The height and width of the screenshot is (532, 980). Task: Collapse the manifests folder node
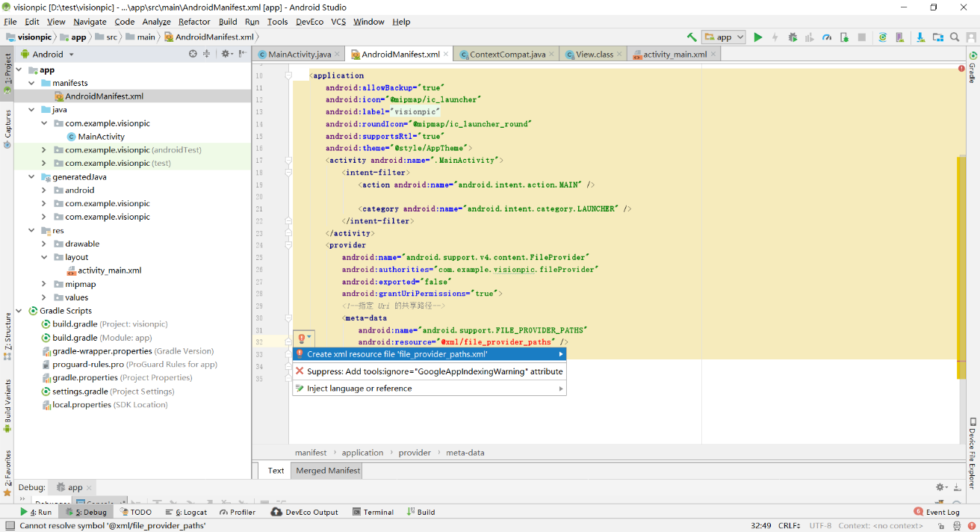32,83
